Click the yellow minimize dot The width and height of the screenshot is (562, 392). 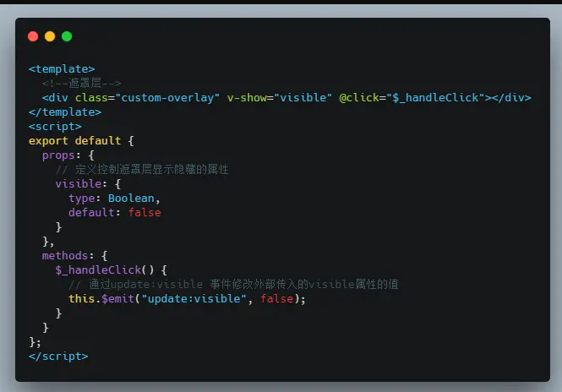[50, 36]
